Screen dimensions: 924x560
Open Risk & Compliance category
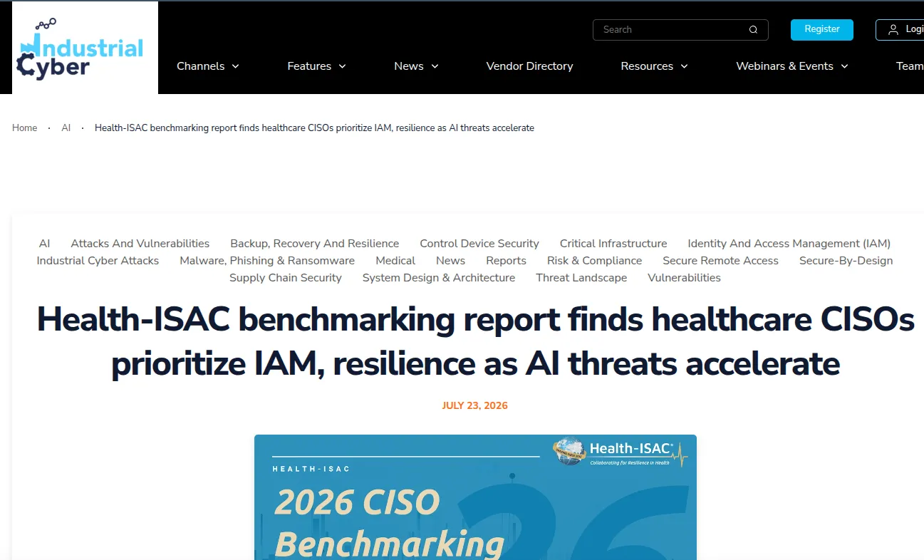click(594, 261)
